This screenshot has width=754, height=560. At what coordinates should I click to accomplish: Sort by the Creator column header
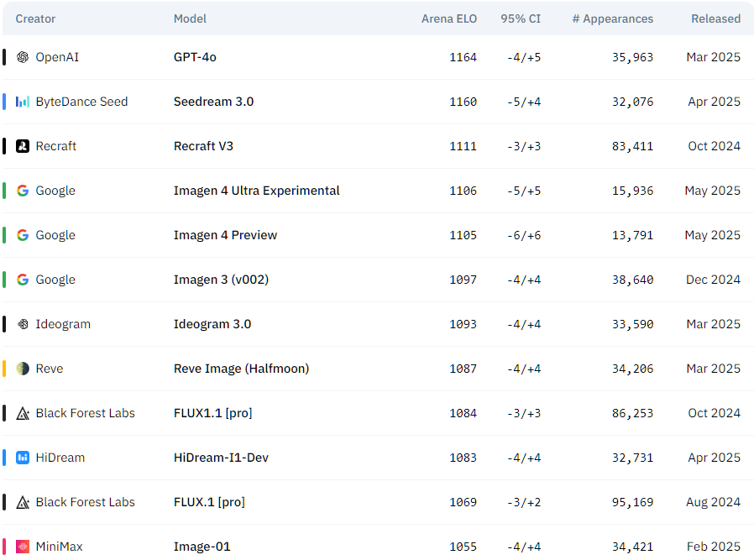(x=35, y=18)
